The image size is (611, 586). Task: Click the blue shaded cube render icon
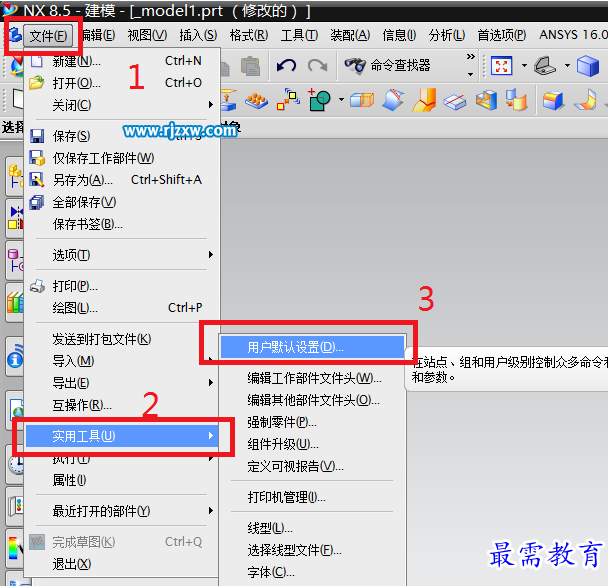click(x=588, y=66)
